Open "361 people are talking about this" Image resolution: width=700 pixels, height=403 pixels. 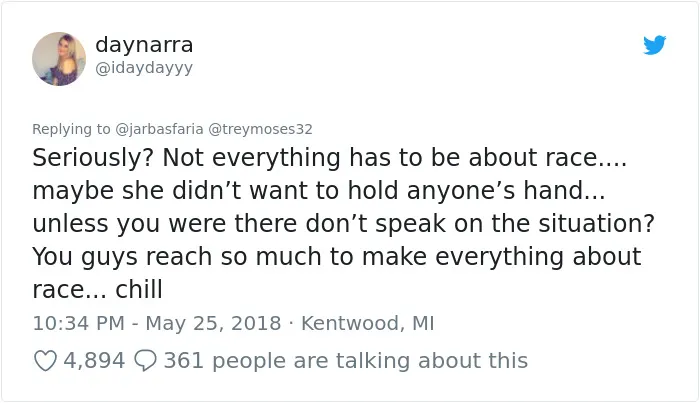pos(346,361)
